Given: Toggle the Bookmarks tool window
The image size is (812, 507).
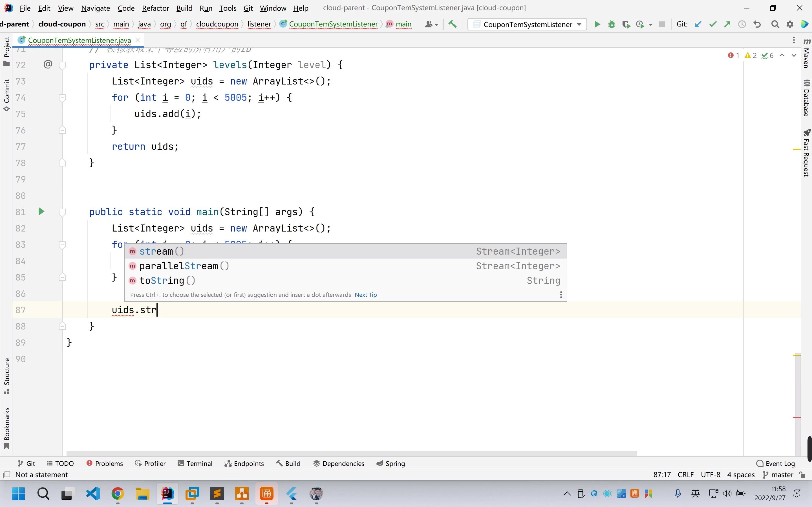Looking at the screenshot, I should (x=6, y=428).
